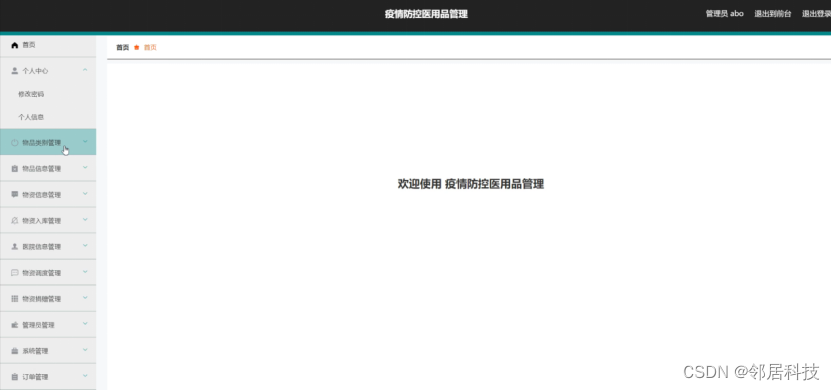Expand the 物资捐赠管理 chevron
This screenshot has width=835, height=390.
(85, 298)
